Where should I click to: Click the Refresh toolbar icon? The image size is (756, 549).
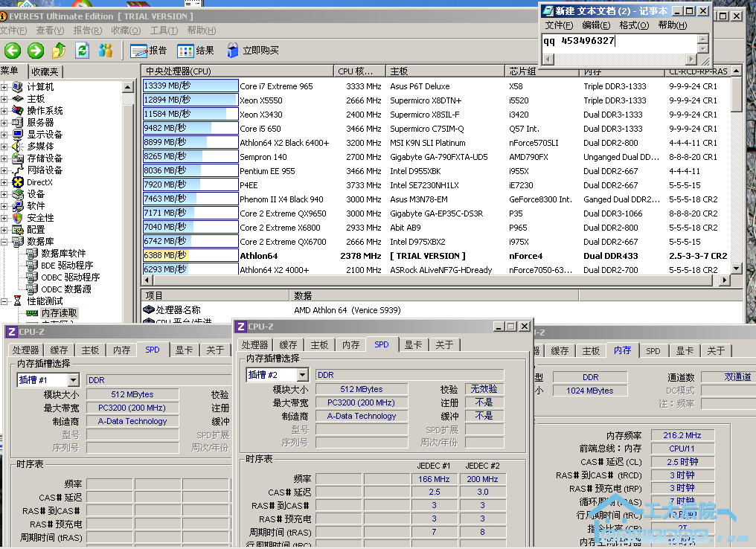click(x=83, y=50)
